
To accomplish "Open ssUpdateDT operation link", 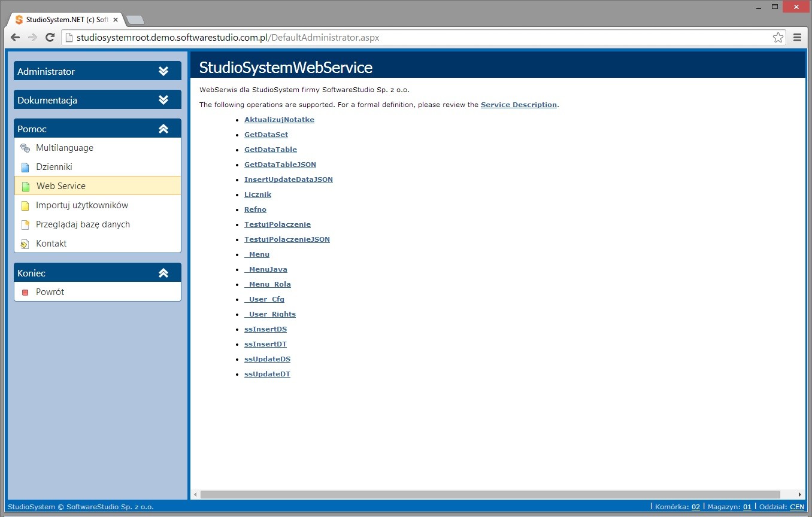I will coord(267,374).
